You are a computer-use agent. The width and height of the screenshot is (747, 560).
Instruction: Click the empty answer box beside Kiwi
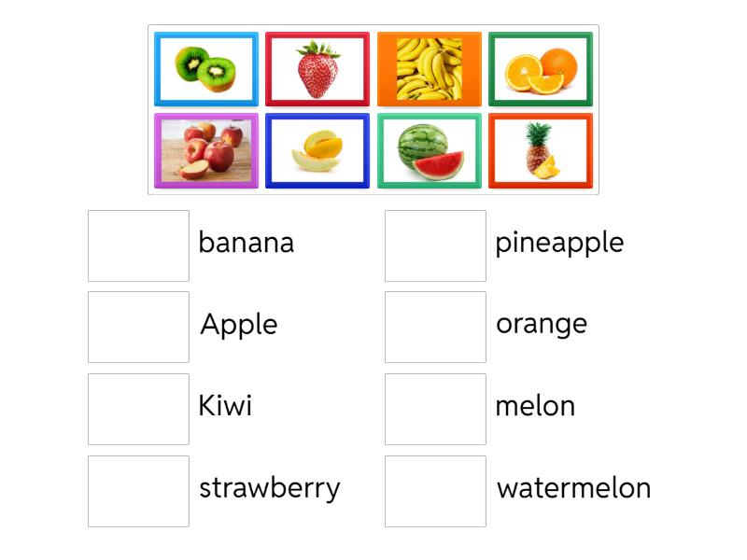pos(137,405)
